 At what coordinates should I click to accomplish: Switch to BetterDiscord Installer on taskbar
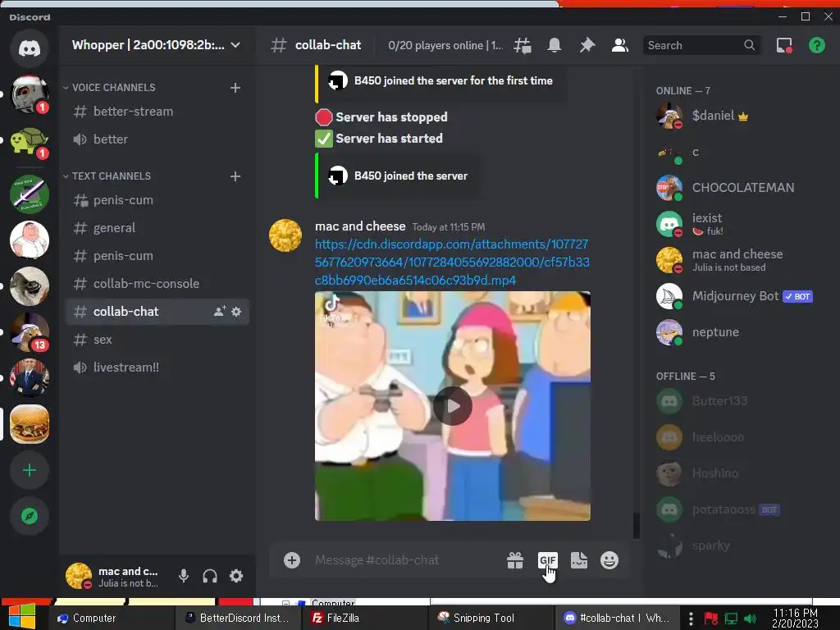click(x=238, y=619)
